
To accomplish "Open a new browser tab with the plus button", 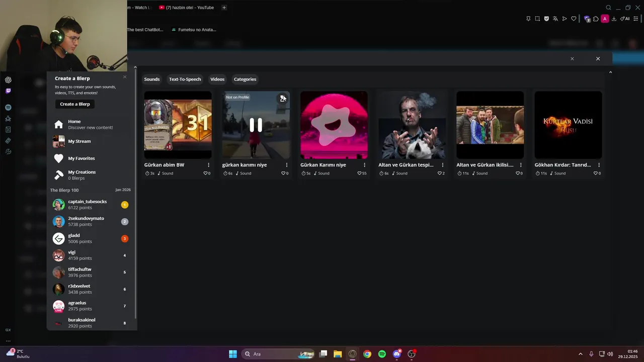I will (224, 8).
